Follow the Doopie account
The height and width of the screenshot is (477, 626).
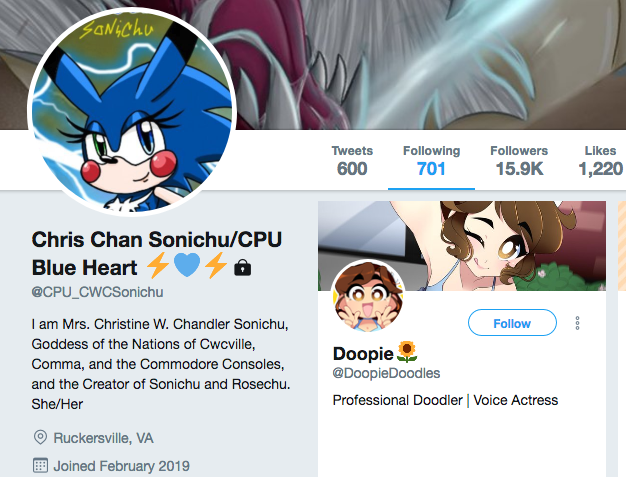(x=512, y=323)
